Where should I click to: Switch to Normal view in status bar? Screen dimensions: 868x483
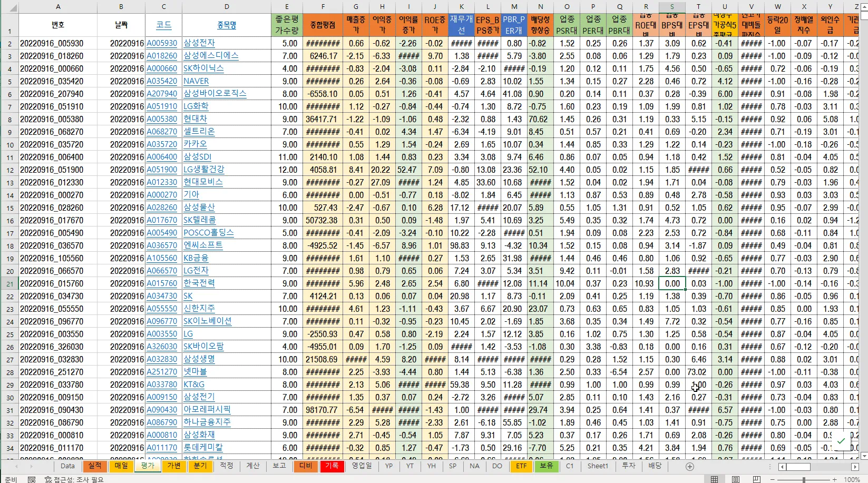(714, 479)
